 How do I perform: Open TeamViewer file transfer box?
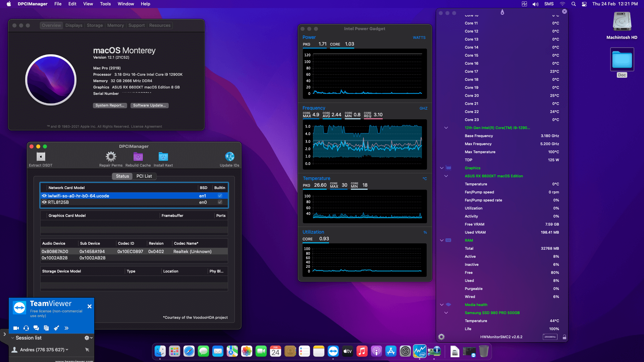click(x=46, y=328)
